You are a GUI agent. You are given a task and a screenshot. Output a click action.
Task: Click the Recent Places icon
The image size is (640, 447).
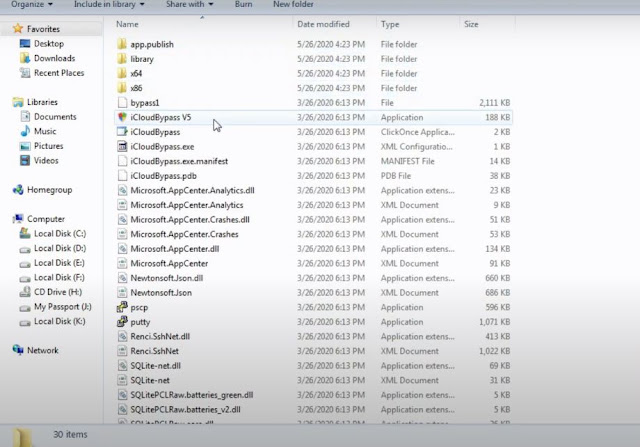[x=25, y=73]
